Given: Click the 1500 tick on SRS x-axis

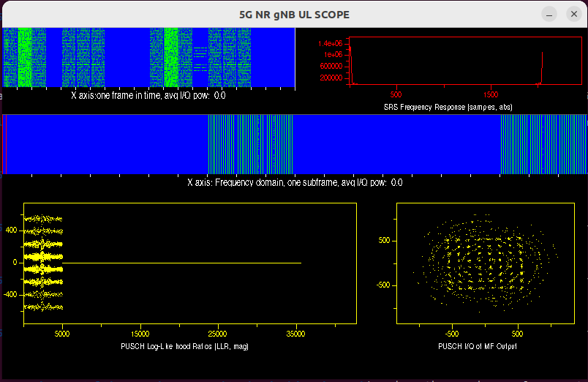Looking at the screenshot, I should pos(491,95).
